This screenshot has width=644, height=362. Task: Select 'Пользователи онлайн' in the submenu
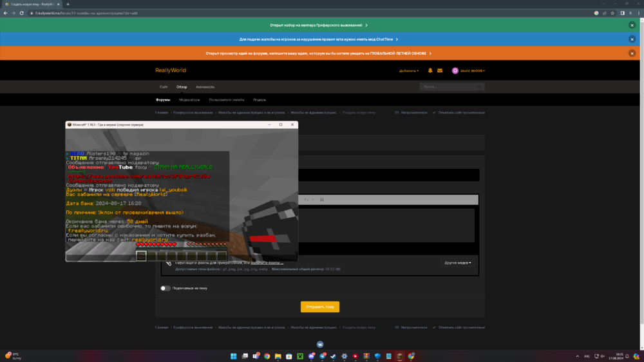click(226, 100)
